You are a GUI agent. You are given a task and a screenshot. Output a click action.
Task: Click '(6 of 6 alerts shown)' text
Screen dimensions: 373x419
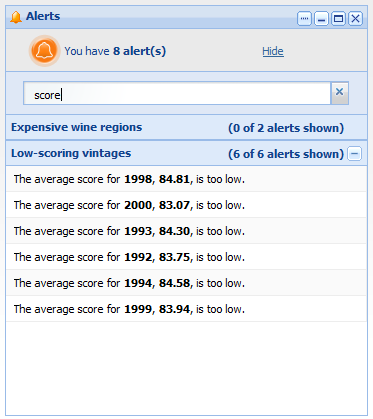286,154
